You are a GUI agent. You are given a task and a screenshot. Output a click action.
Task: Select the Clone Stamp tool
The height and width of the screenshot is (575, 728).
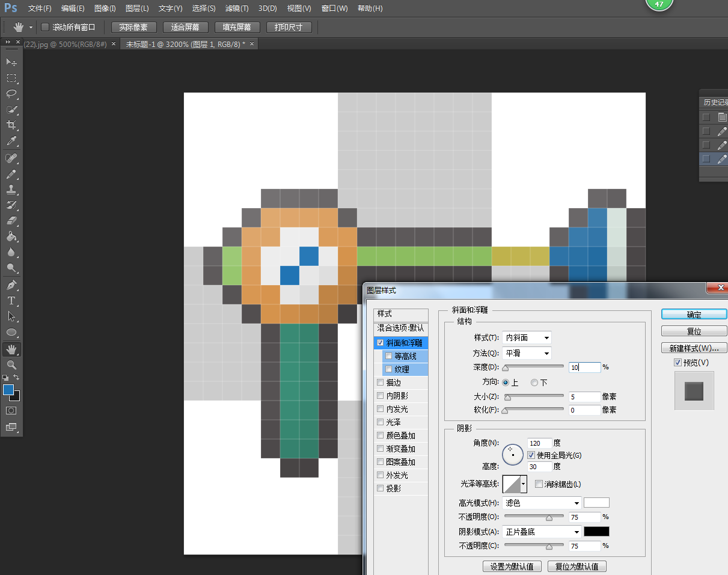click(x=11, y=189)
